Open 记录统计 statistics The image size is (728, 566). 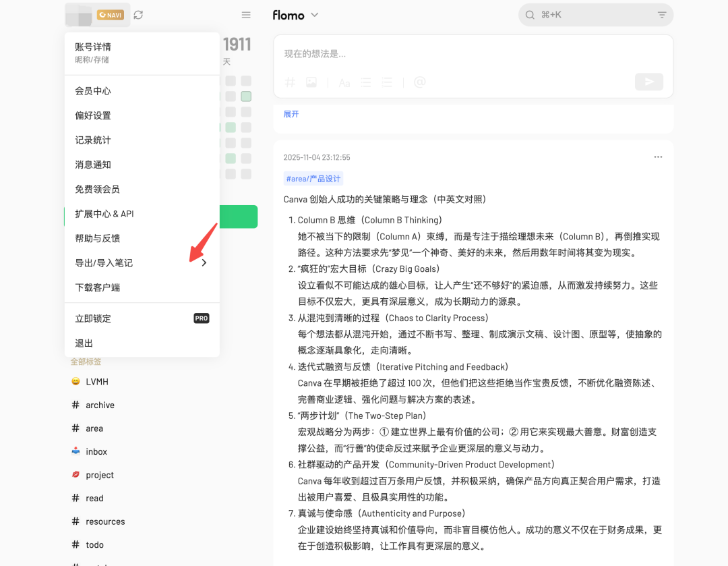(x=142, y=140)
